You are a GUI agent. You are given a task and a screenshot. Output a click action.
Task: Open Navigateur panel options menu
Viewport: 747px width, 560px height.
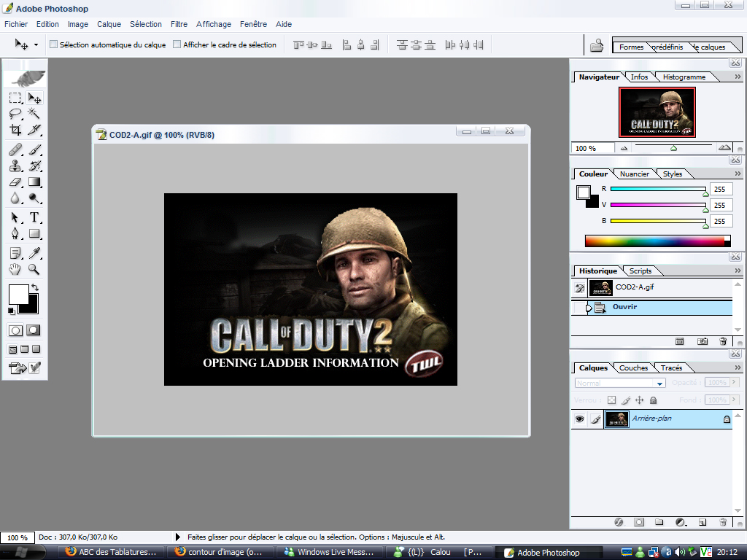738,77
